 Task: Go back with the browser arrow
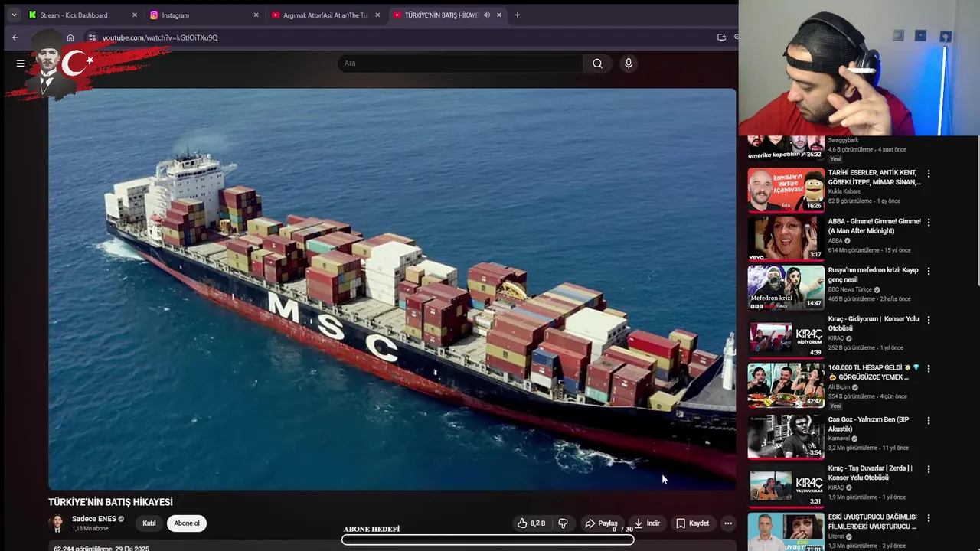tap(15, 37)
